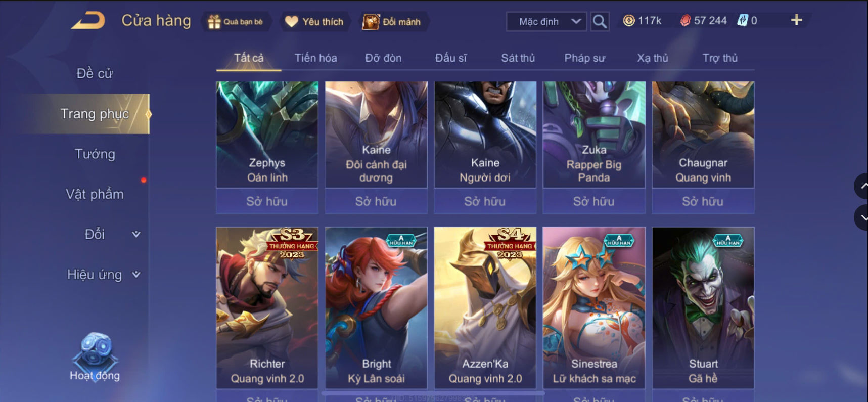The height and width of the screenshot is (402, 868).
Task: Tap the gold coin balance icon
Action: pos(628,21)
